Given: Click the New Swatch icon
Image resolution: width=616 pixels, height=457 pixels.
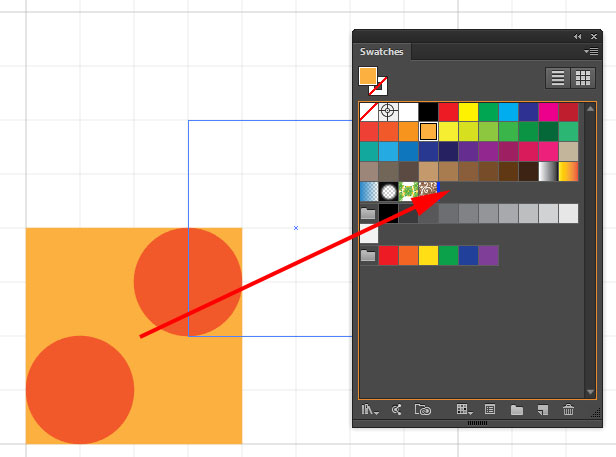Looking at the screenshot, I should [x=543, y=410].
